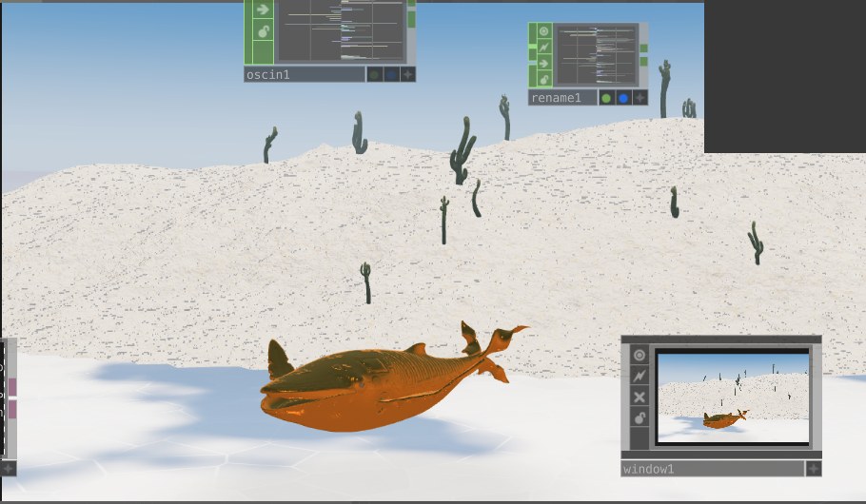
Task: Toggle the blue dot flag on rename1
Action: [623, 98]
